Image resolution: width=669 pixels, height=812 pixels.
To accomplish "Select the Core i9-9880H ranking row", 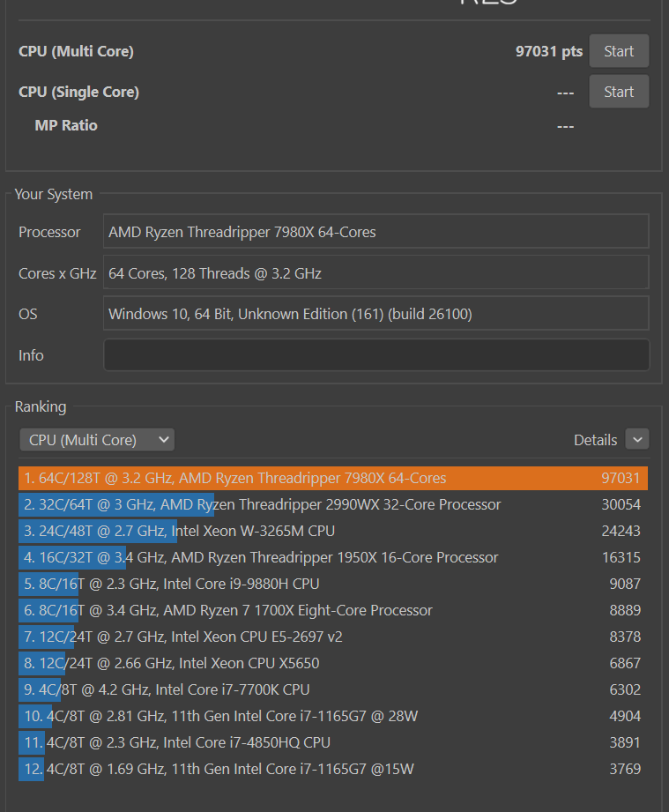I will [x=332, y=584].
